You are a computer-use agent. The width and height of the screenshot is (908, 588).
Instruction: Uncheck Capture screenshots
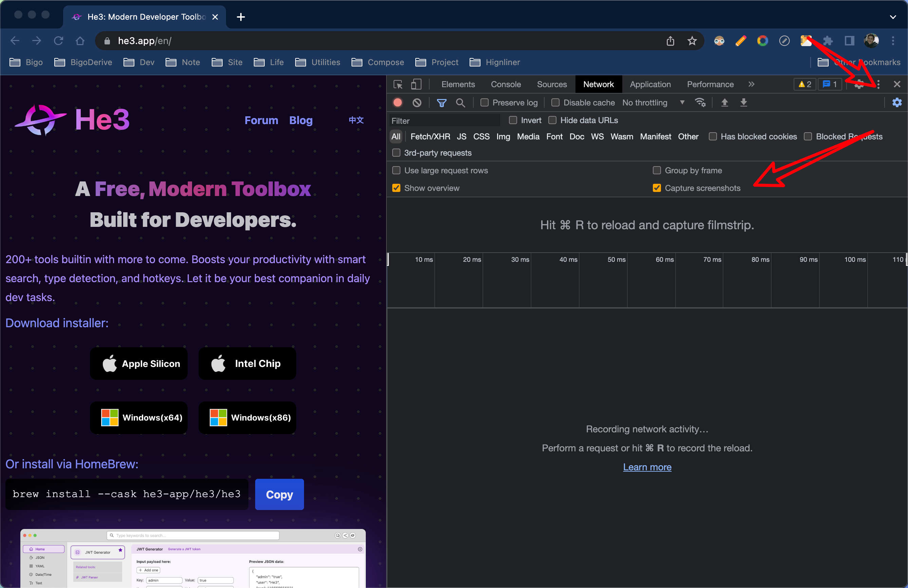coord(657,188)
